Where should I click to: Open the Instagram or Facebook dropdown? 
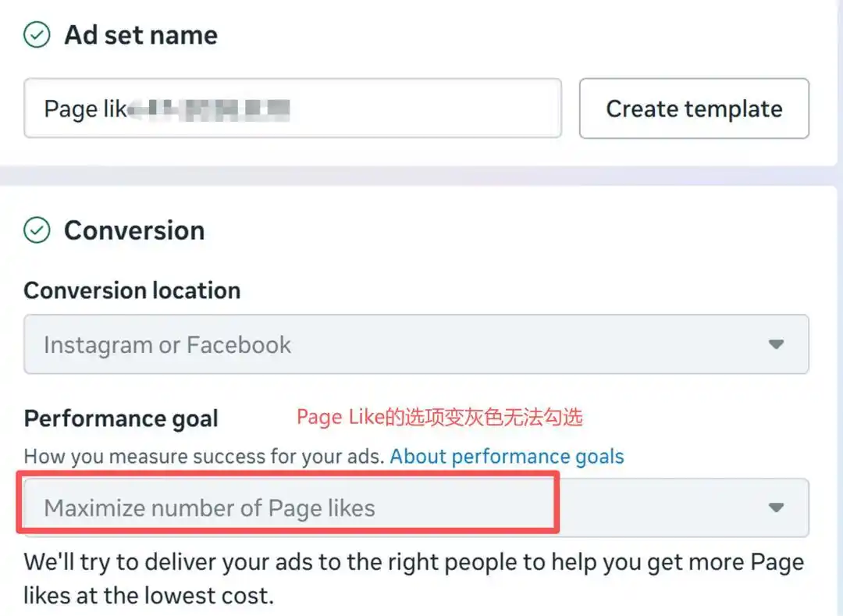click(x=416, y=344)
